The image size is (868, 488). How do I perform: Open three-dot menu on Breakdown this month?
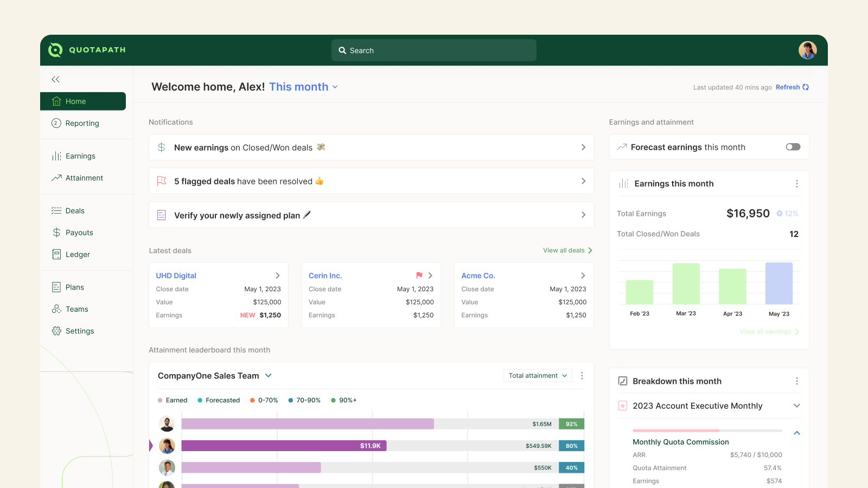click(x=796, y=381)
